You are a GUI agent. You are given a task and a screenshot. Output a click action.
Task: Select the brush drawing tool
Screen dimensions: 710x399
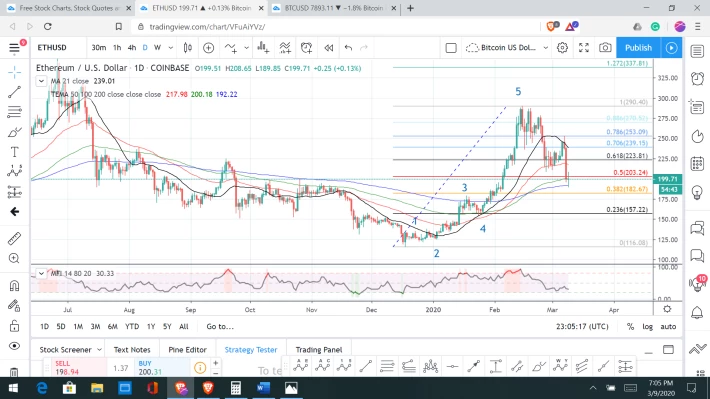(14, 132)
